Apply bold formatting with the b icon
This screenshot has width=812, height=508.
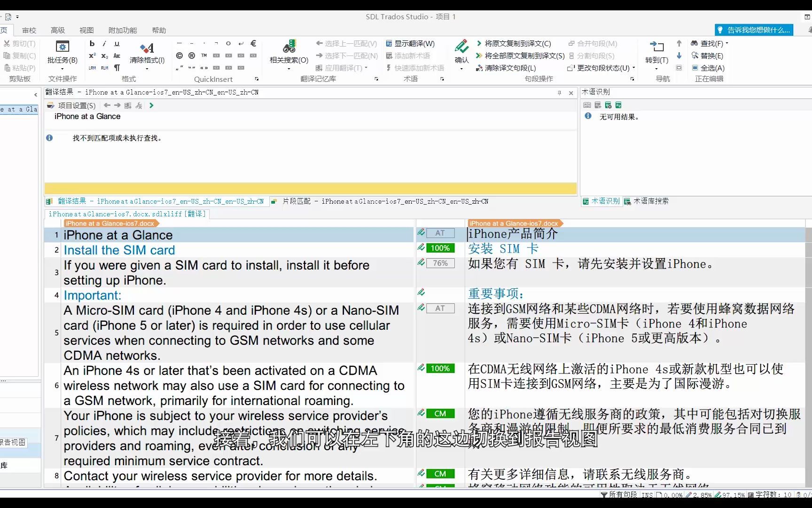pyautogui.click(x=92, y=44)
